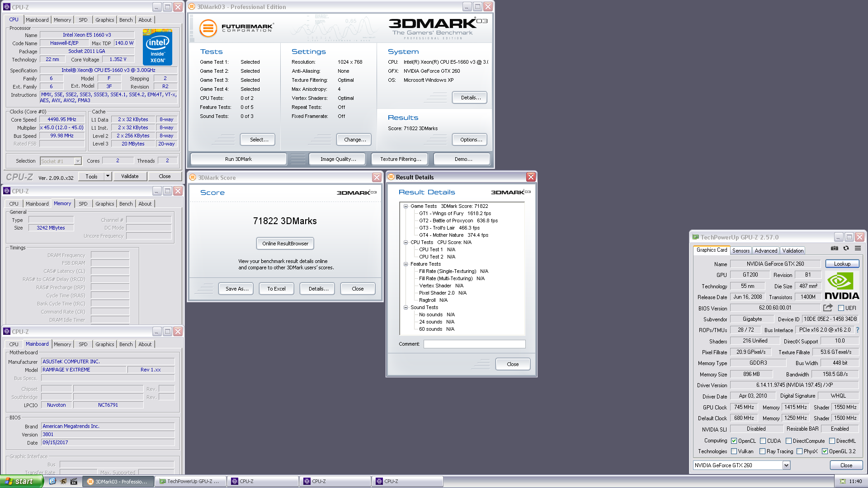Open the GPU-Z hamburger menu icon
The width and height of the screenshot is (868, 488).
pos(858,248)
